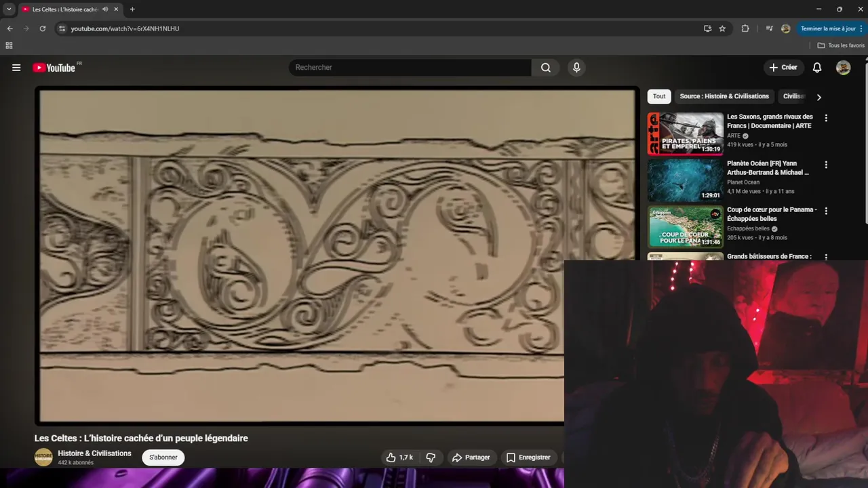The height and width of the screenshot is (488, 868).
Task: Mute the tab via speaker icon
Action: point(105,9)
